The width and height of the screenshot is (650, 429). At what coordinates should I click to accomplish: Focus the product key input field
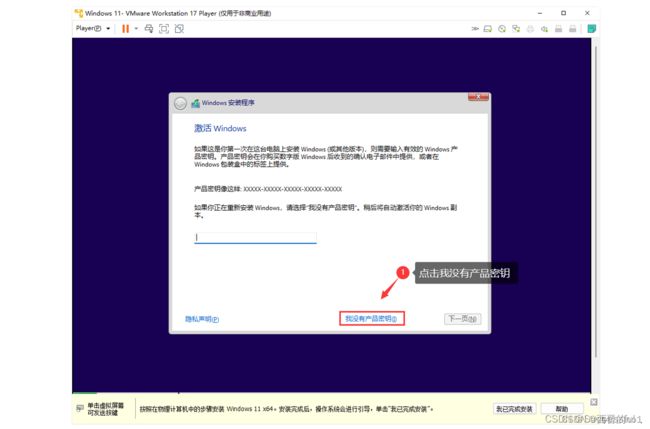[255, 238]
